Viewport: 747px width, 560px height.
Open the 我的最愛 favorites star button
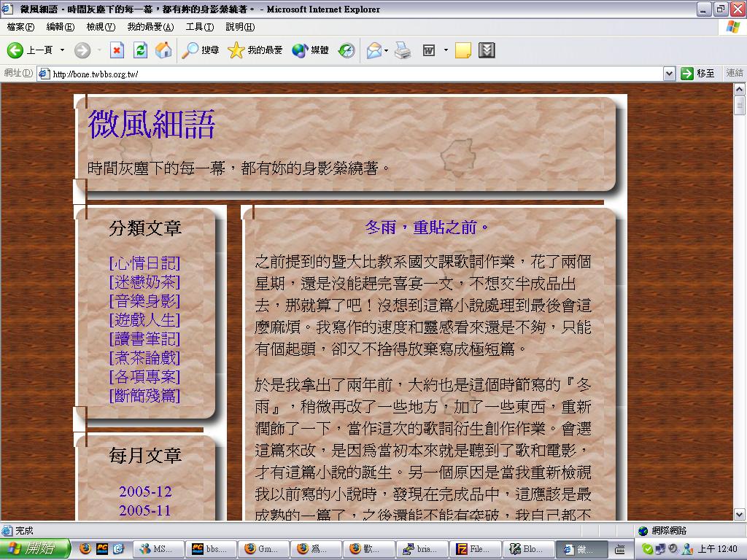click(255, 50)
